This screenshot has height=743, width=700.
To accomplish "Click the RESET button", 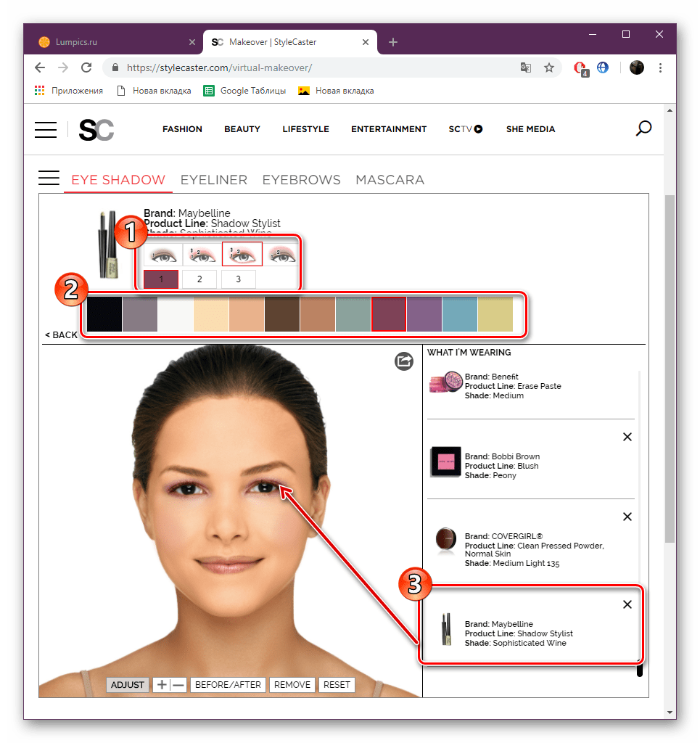I will pos(337,685).
